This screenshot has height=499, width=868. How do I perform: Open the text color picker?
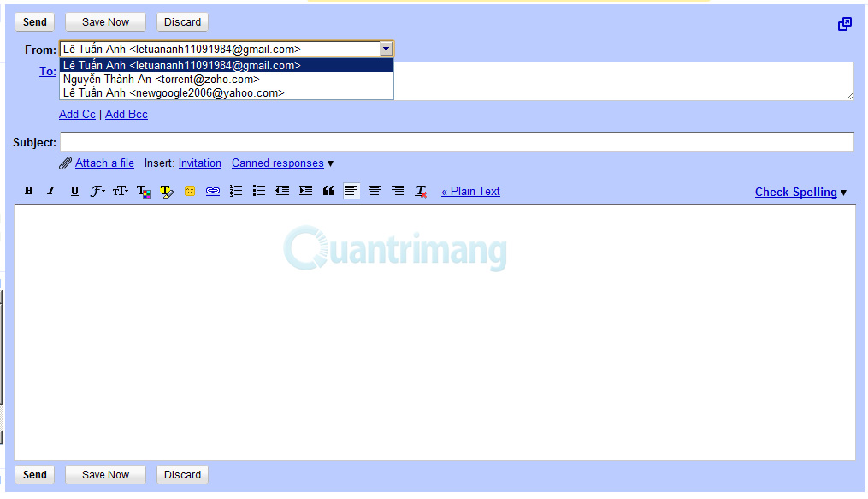pyautogui.click(x=144, y=192)
